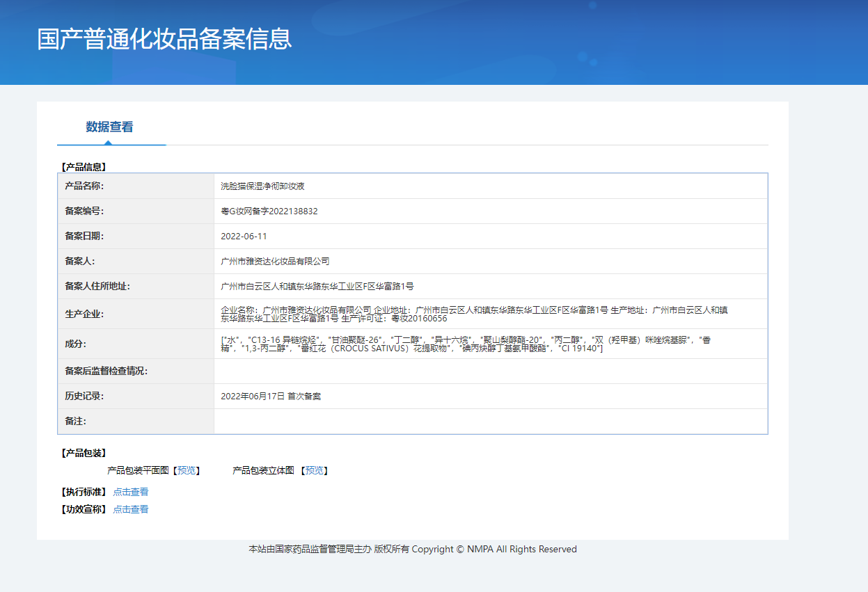Image resolution: width=868 pixels, height=592 pixels.
Task: Click 点击查看 next to 功效宣称
Action: coord(130,509)
